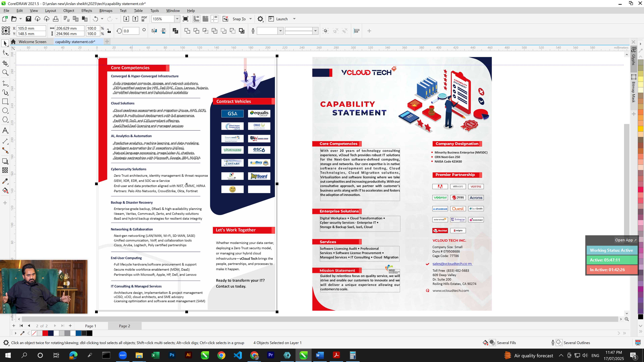The height and width of the screenshot is (362, 644).
Task: Open new document tab plus button
Action: pyautogui.click(x=107, y=41)
